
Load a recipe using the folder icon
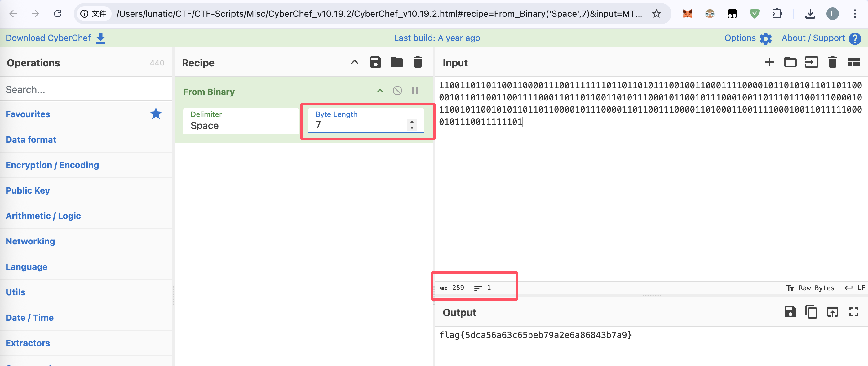396,62
